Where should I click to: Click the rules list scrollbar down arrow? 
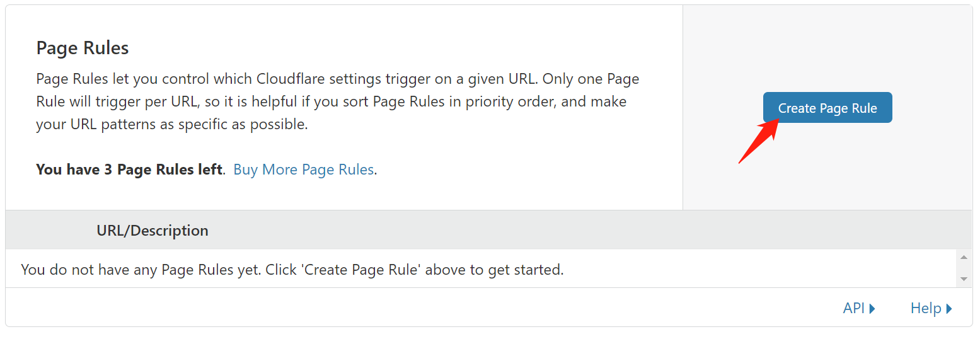(964, 279)
